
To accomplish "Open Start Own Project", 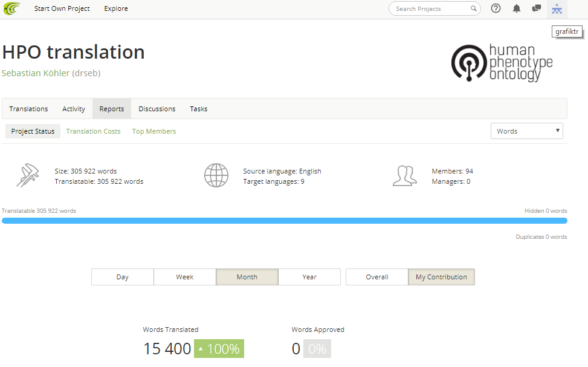I will 62,8.
